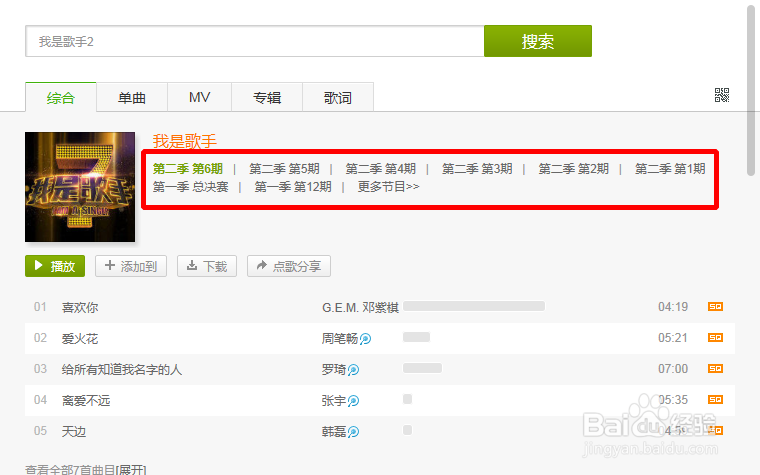Open the 我是歌手 album cover thumbnail
The height and width of the screenshot is (475, 760).
pos(80,187)
